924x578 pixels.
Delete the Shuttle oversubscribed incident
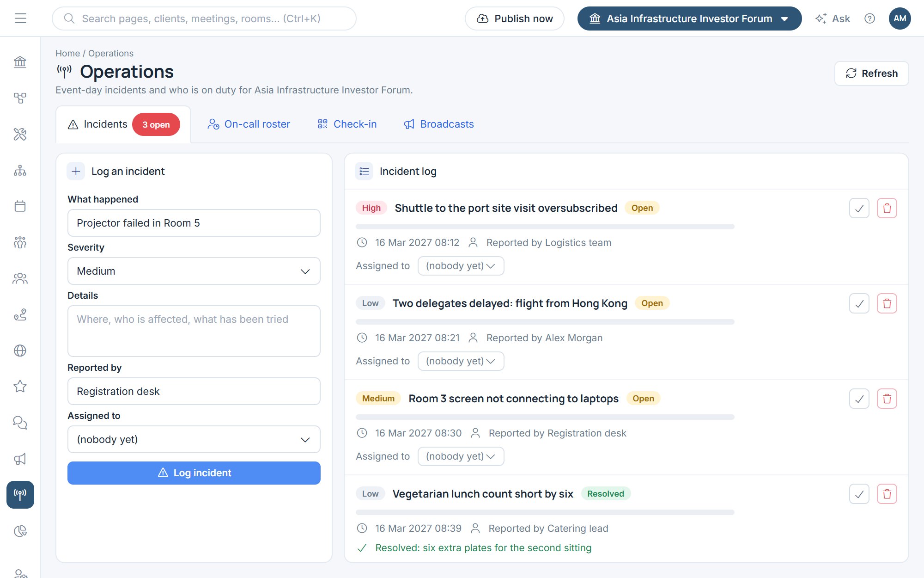(x=887, y=208)
